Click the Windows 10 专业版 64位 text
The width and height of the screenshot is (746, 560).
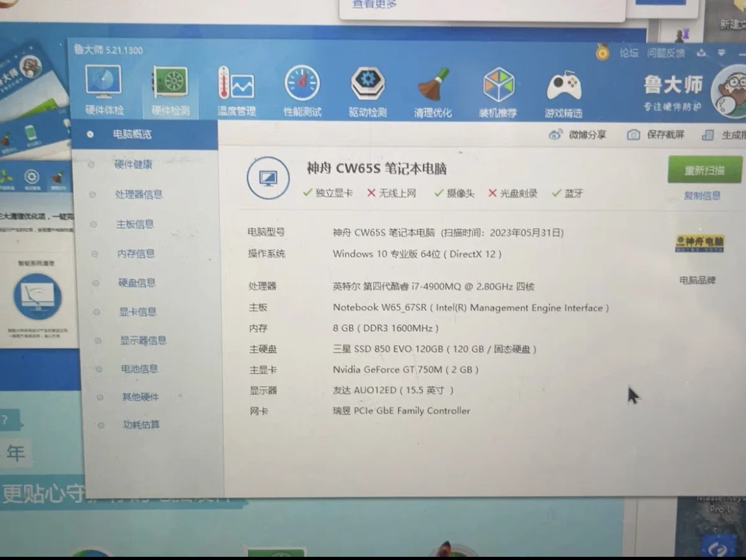coord(387,254)
